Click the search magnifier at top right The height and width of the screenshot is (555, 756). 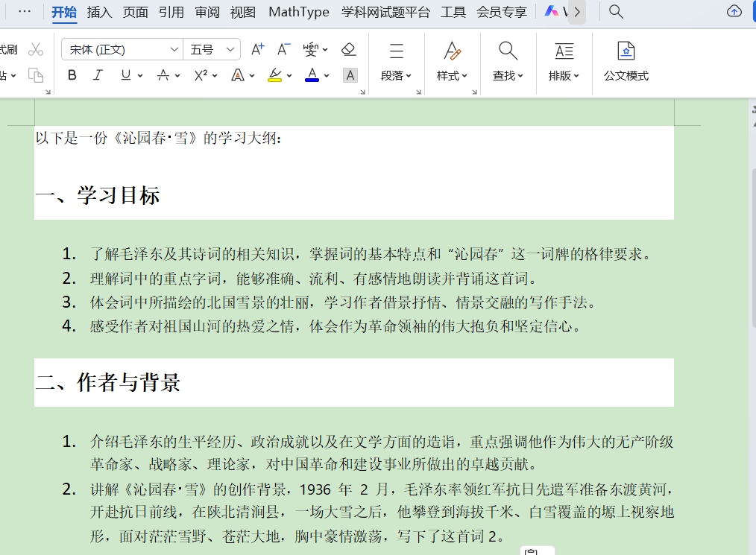coord(615,12)
